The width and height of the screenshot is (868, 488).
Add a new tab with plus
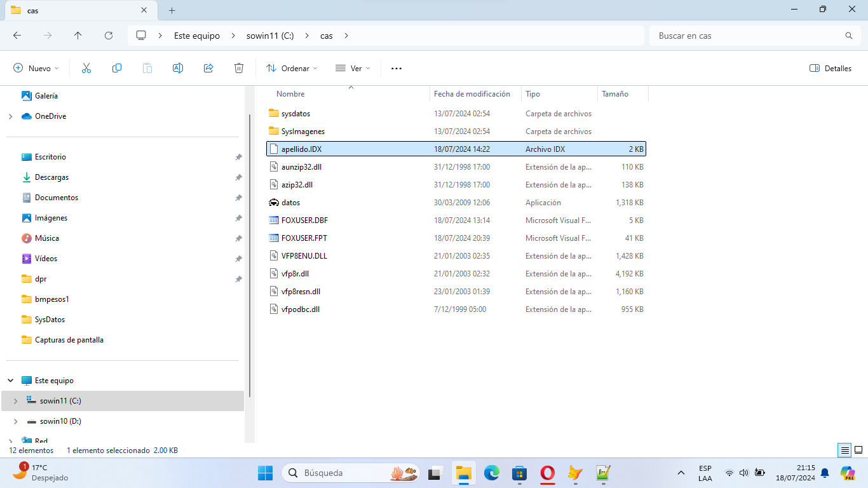(x=172, y=10)
